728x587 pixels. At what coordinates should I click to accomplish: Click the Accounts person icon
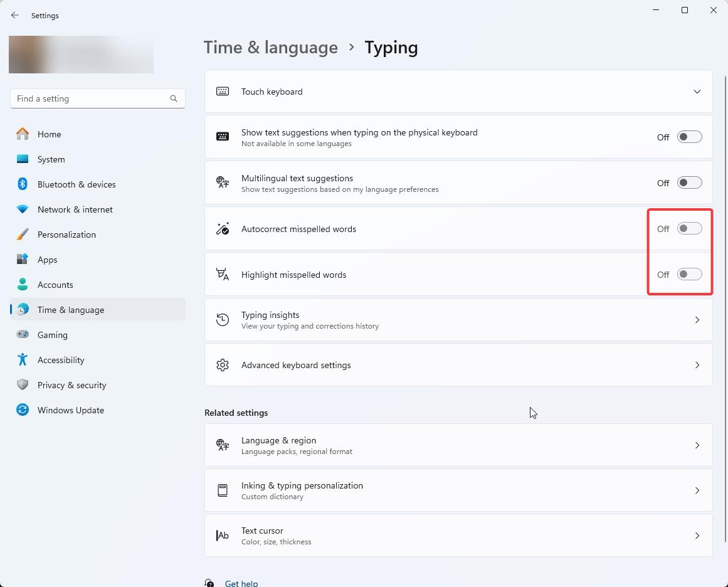coord(23,284)
